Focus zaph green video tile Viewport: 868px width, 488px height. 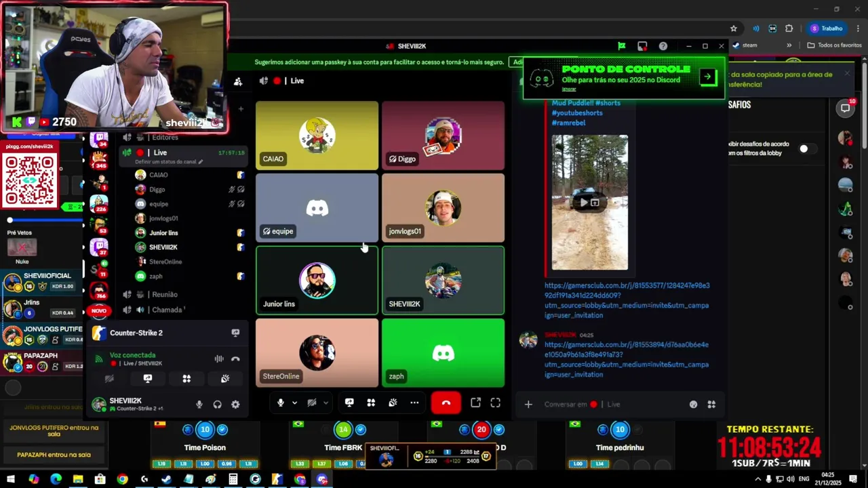(443, 353)
